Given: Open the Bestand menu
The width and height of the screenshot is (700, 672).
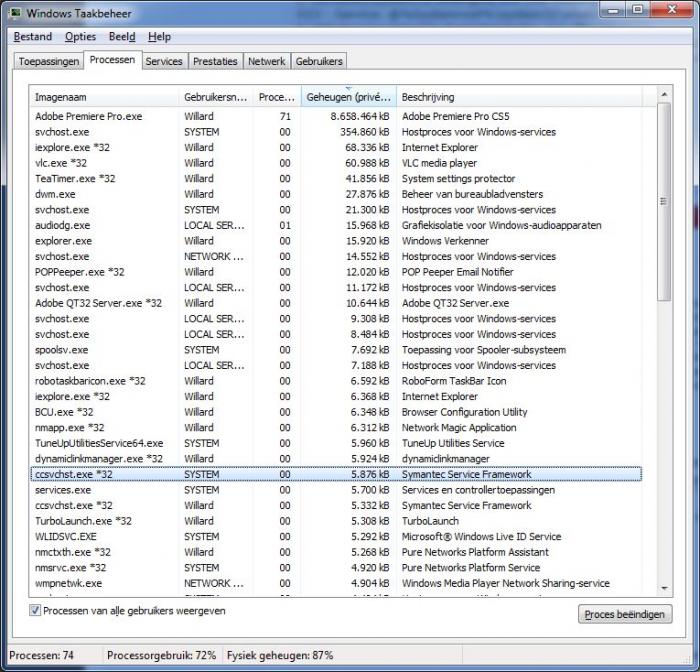Looking at the screenshot, I should [x=33, y=37].
